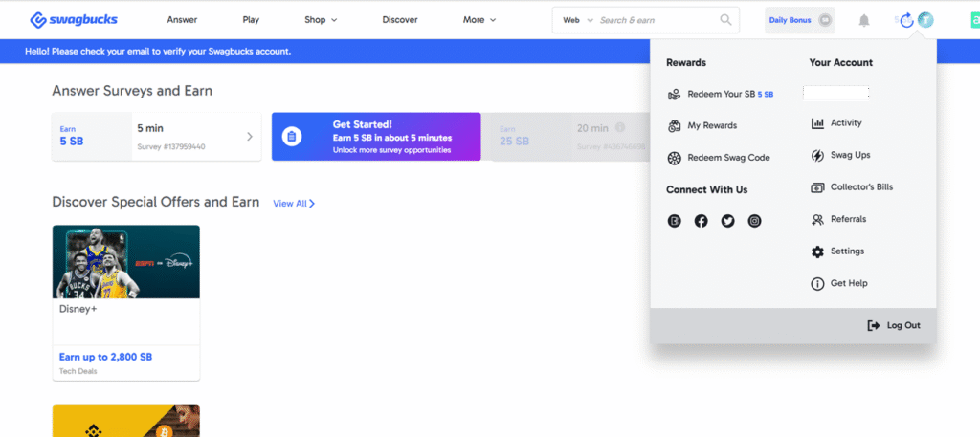
Task: Click the Log Out button
Action: click(893, 325)
